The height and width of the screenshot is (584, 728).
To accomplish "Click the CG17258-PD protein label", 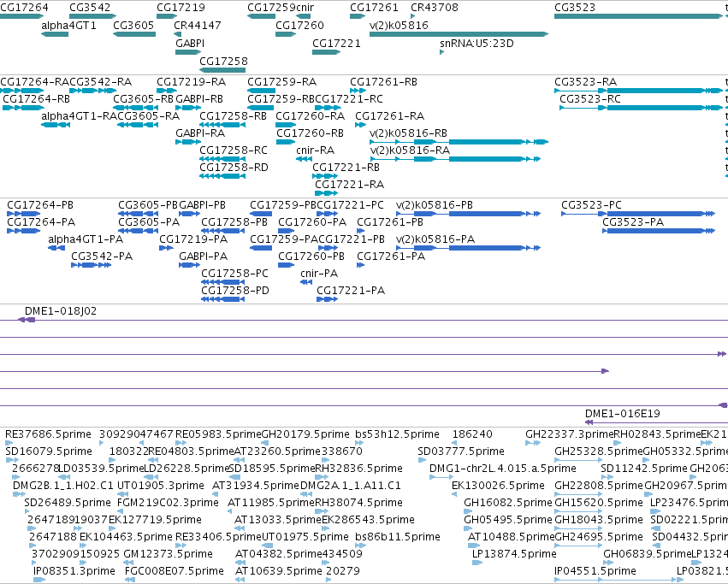I will 235,291.
